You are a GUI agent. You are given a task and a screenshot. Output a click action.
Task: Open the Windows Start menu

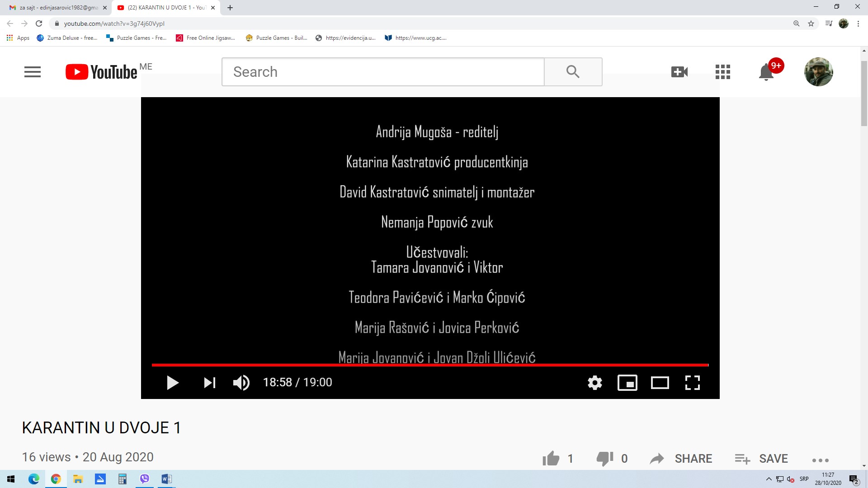coord(11,479)
